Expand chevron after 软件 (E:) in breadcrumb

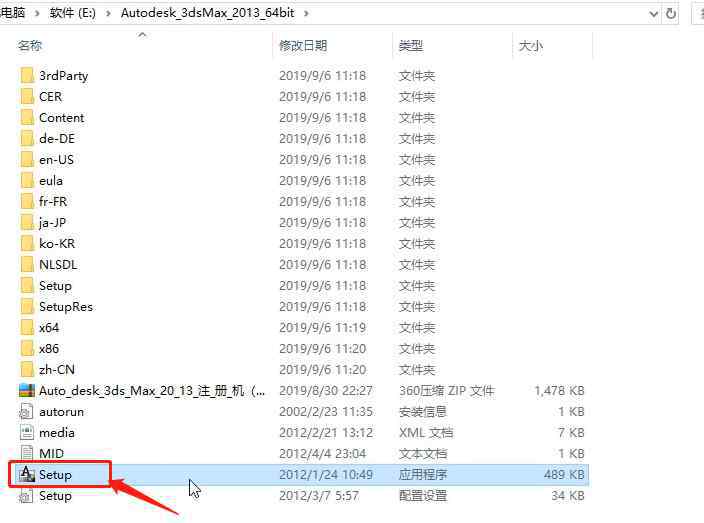click(x=108, y=13)
